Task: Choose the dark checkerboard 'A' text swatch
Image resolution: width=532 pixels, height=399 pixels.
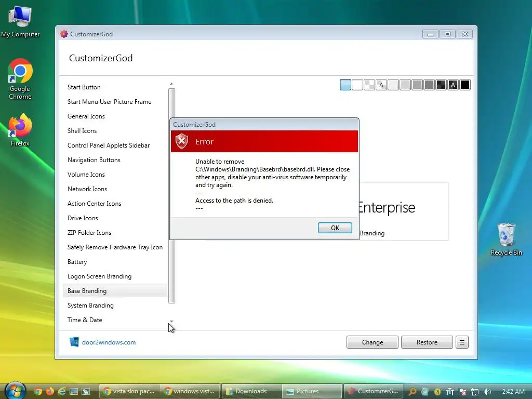Action: pyautogui.click(x=453, y=85)
